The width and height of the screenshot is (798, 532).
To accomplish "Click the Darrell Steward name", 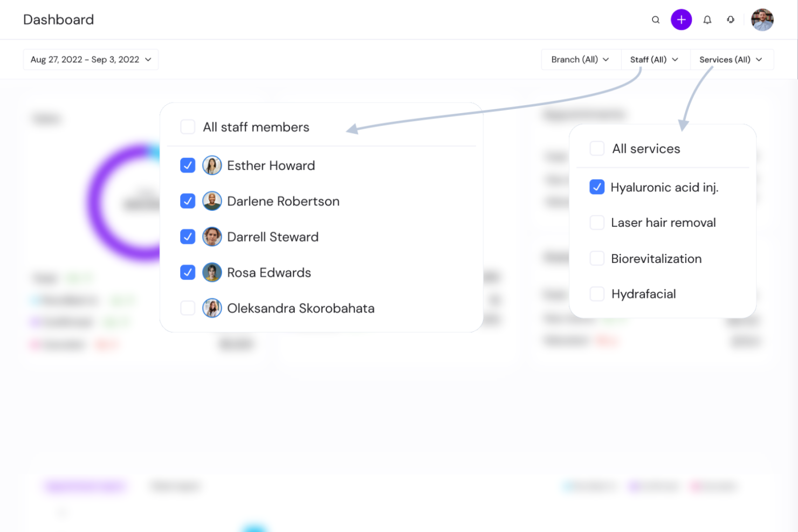I will [273, 237].
